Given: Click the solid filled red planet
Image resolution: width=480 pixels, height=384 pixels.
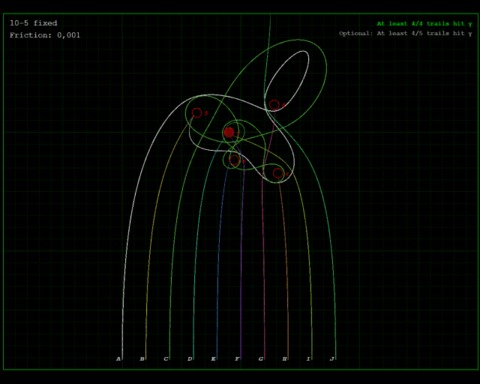Looking at the screenshot, I should tap(229, 133).
